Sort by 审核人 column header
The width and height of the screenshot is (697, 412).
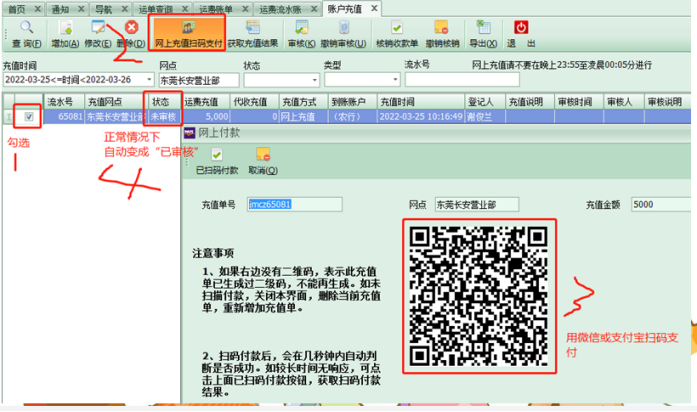click(624, 102)
